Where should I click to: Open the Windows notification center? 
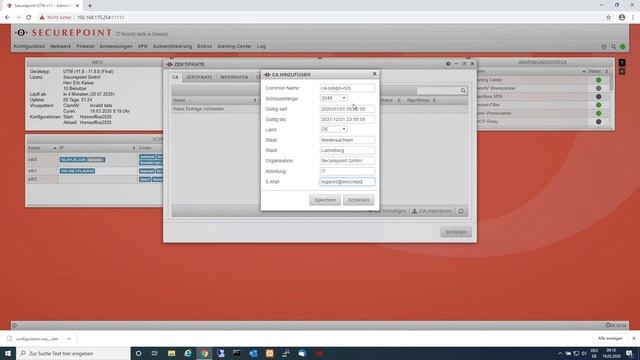pos(630,353)
